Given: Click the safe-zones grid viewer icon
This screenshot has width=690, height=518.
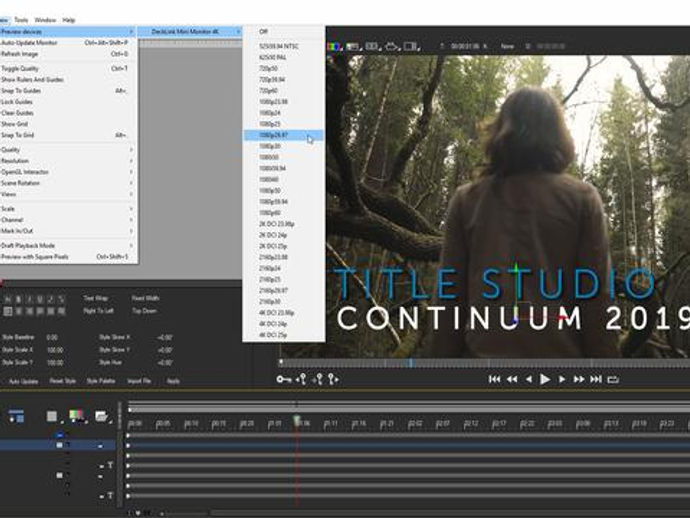Looking at the screenshot, I should coord(372,46).
